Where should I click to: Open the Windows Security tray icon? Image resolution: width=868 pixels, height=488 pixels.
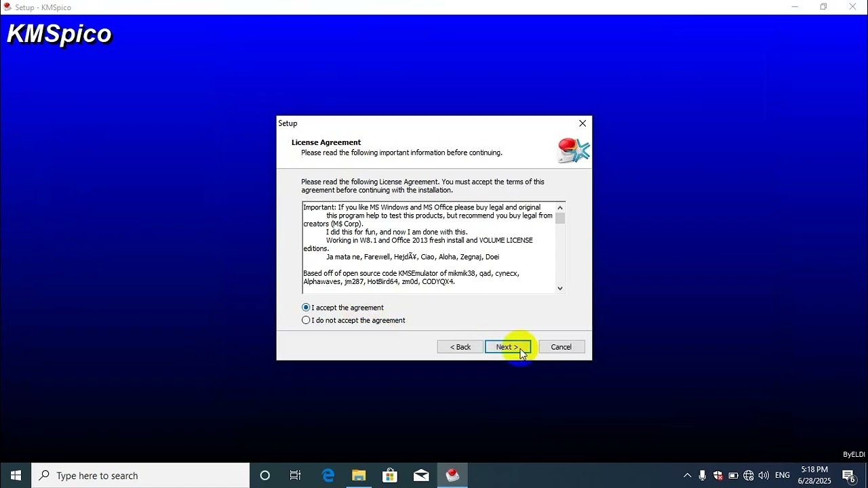pyautogui.click(x=718, y=476)
